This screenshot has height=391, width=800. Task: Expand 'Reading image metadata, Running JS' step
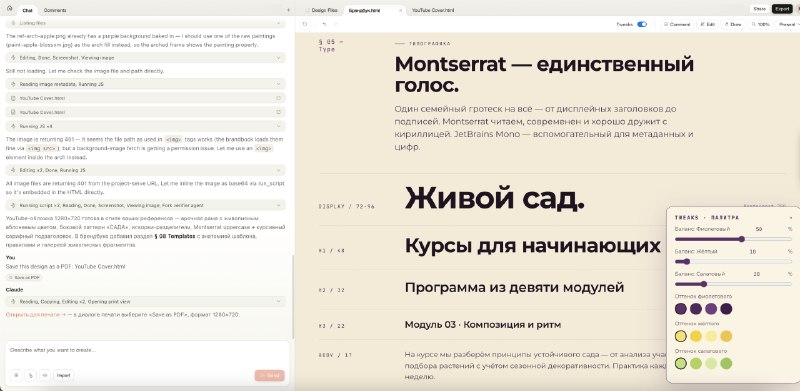click(145, 84)
